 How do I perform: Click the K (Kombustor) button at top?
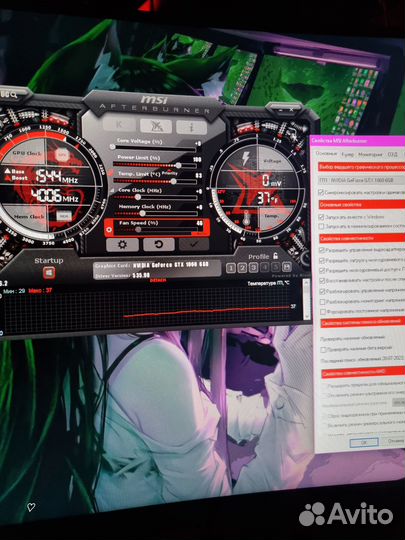click(x=119, y=125)
